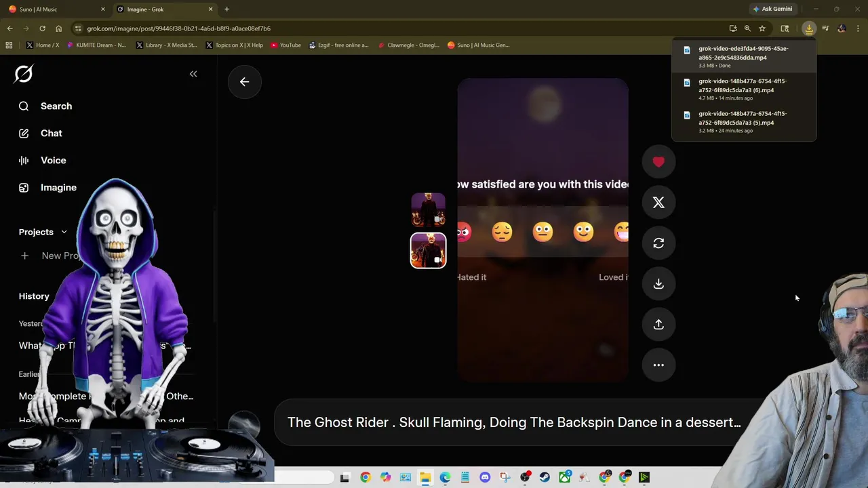Open Home / X bookmark
Image resolution: width=868 pixels, height=488 pixels.
pyautogui.click(x=42, y=45)
